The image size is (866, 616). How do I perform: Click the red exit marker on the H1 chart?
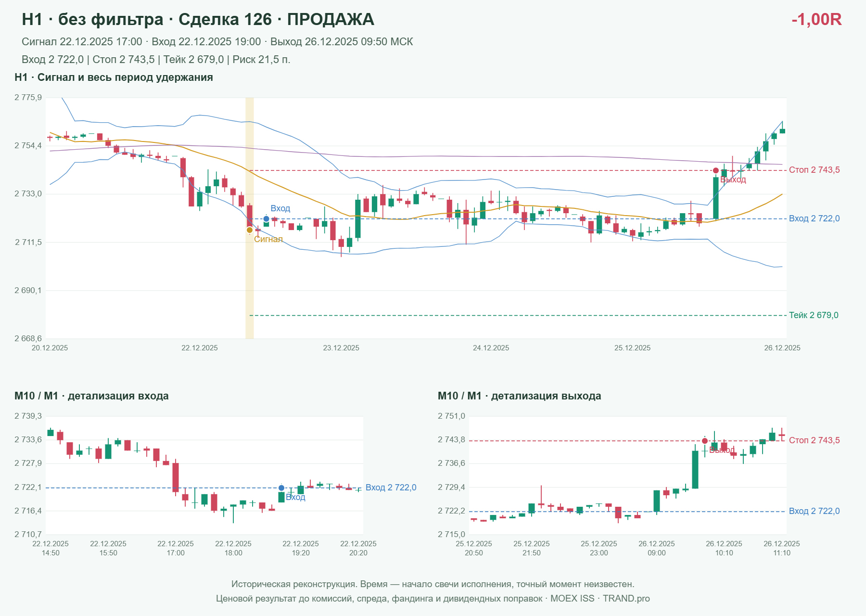[716, 170]
